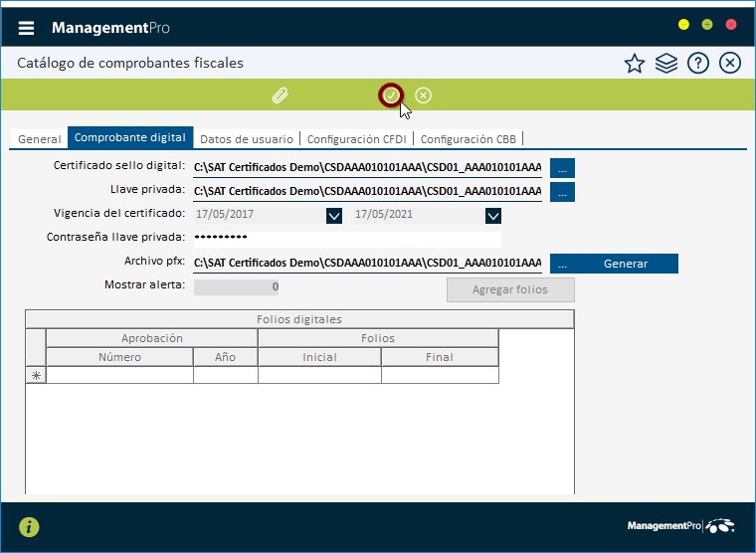The width and height of the screenshot is (756, 553).
Task: Open the help question mark icon
Action: 697,64
